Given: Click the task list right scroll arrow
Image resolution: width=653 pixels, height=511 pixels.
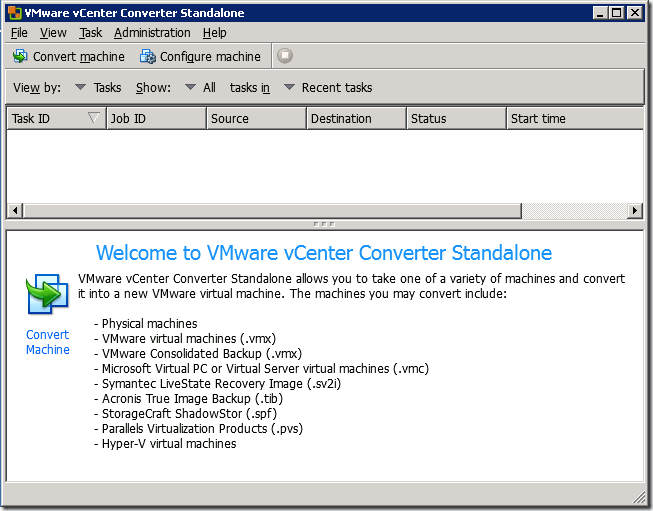Looking at the screenshot, I should click(x=635, y=211).
